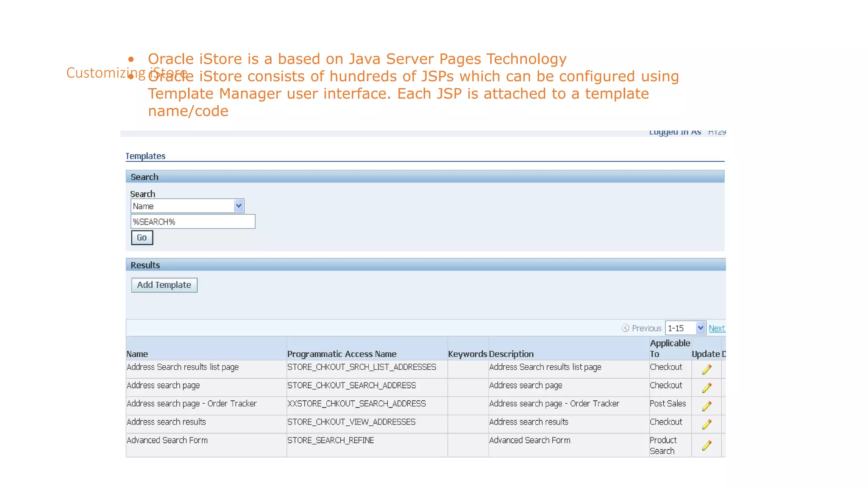The height and width of the screenshot is (488, 868).
Task: Go to the Next results page
Action: (717, 328)
